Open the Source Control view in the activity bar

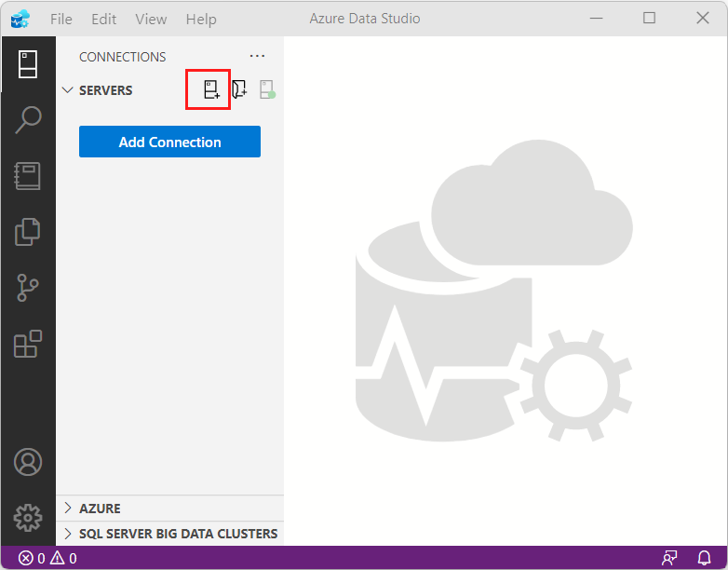coord(28,288)
